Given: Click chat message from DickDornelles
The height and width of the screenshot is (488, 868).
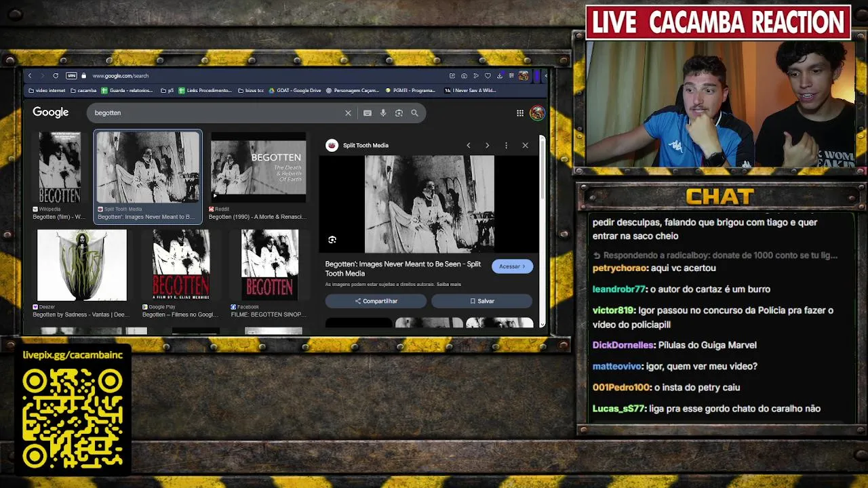Looking at the screenshot, I should 674,345.
